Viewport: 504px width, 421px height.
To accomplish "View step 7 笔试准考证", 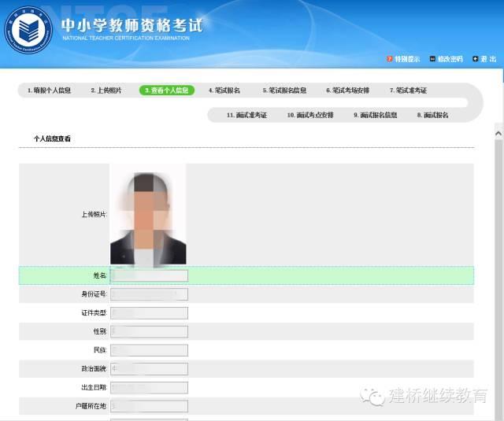I will point(408,90).
